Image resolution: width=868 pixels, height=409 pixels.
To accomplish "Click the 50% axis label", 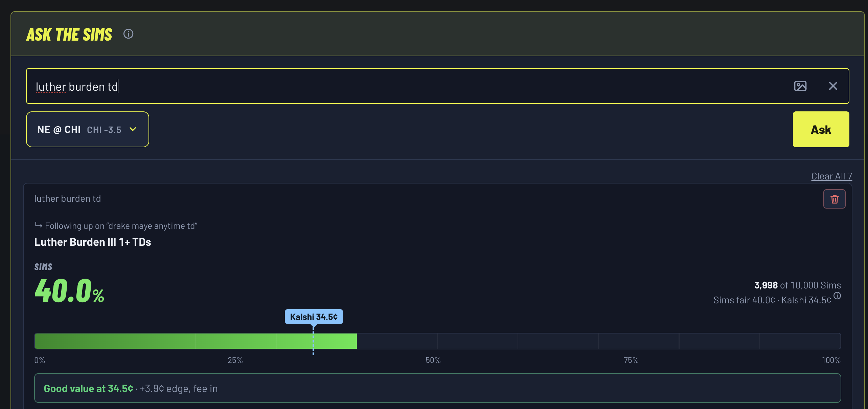I will tap(433, 360).
